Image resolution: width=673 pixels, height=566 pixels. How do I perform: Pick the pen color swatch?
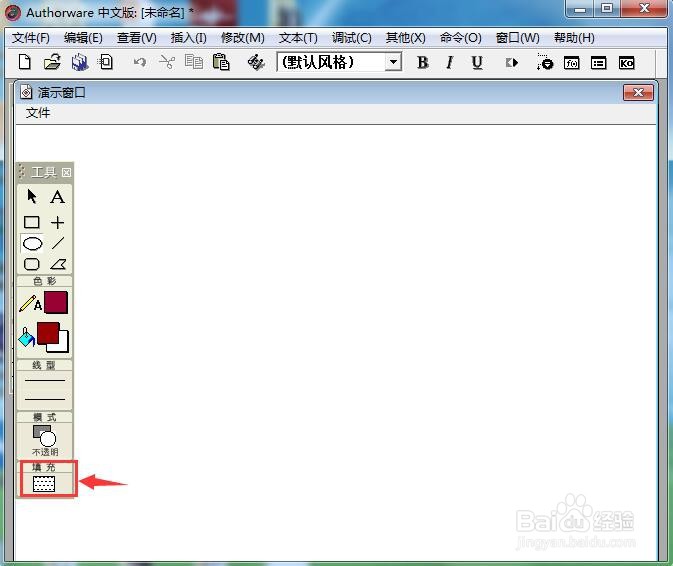pyautogui.click(x=56, y=303)
